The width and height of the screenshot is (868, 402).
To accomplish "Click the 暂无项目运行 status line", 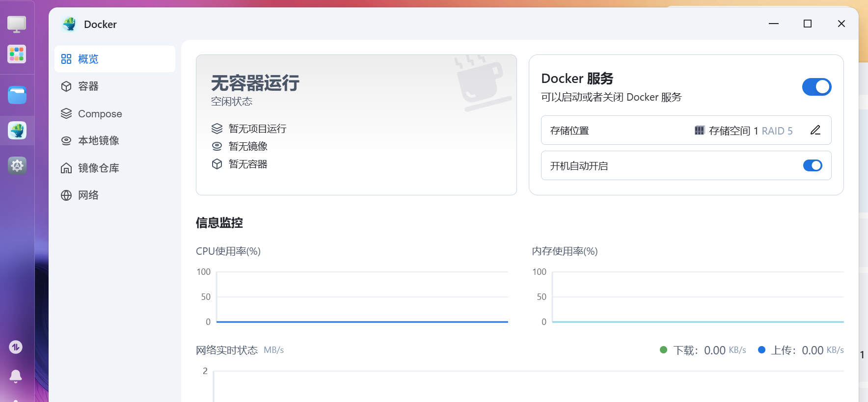I will coord(257,129).
